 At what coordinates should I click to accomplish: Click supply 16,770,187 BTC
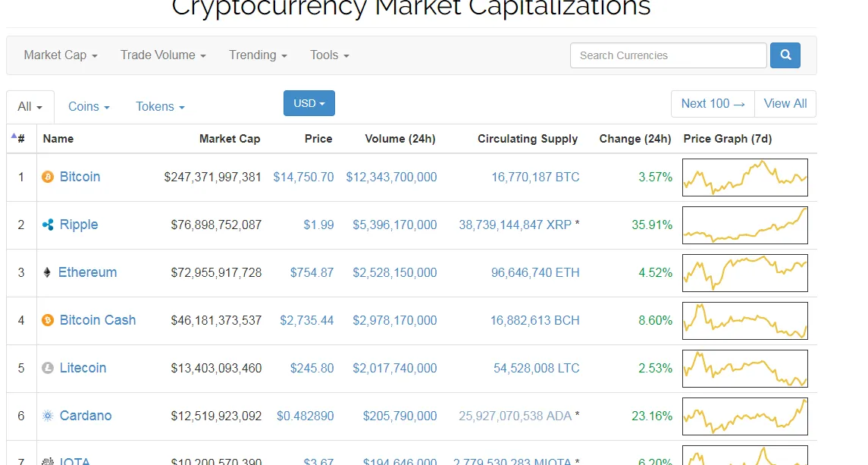[535, 177]
